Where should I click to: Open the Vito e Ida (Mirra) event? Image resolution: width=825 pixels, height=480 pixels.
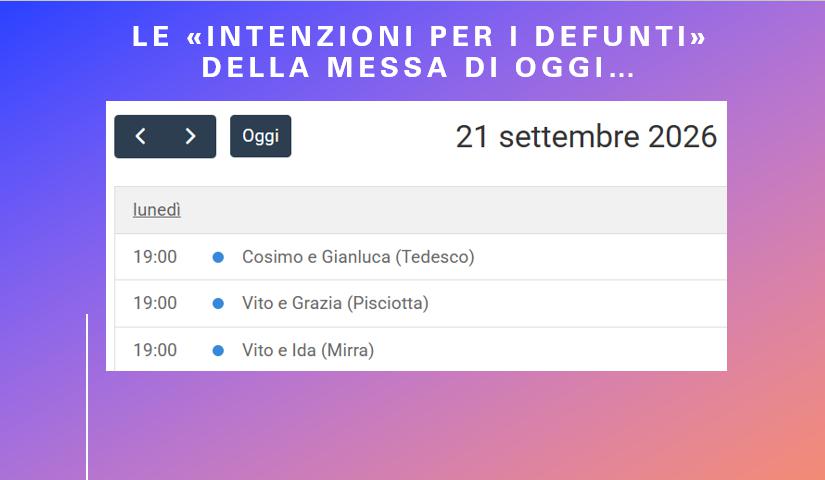pos(308,350)
